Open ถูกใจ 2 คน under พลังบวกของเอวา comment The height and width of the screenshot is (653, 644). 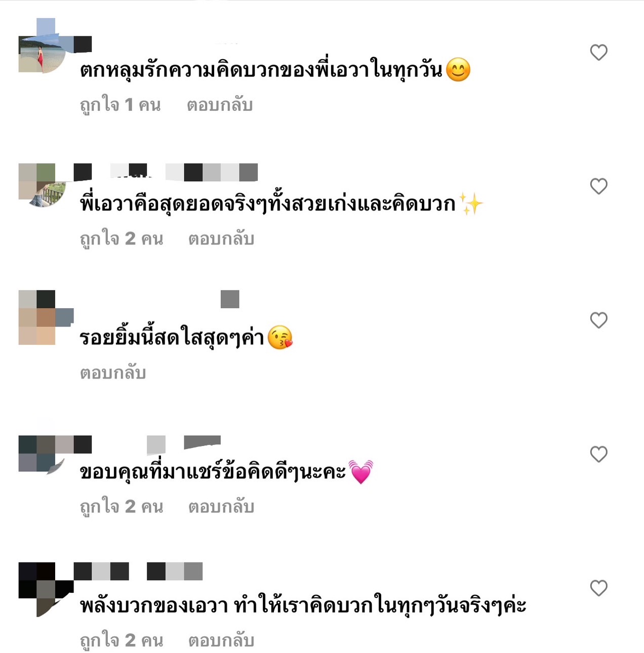click(x=122, y=640)
